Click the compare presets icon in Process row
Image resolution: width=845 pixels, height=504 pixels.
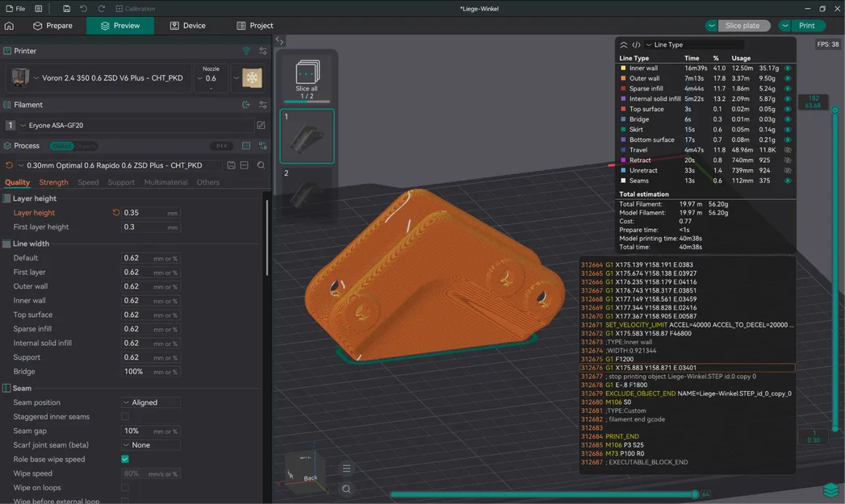tap(263, 145)
